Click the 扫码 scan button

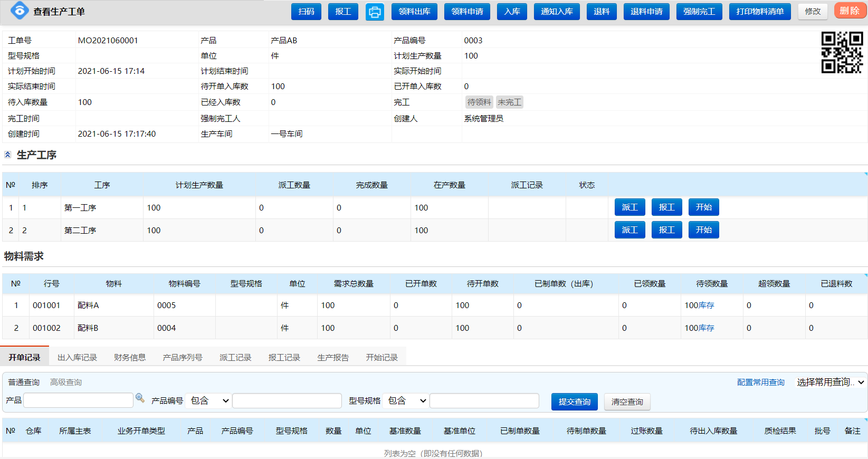click(x=306, y=12)
